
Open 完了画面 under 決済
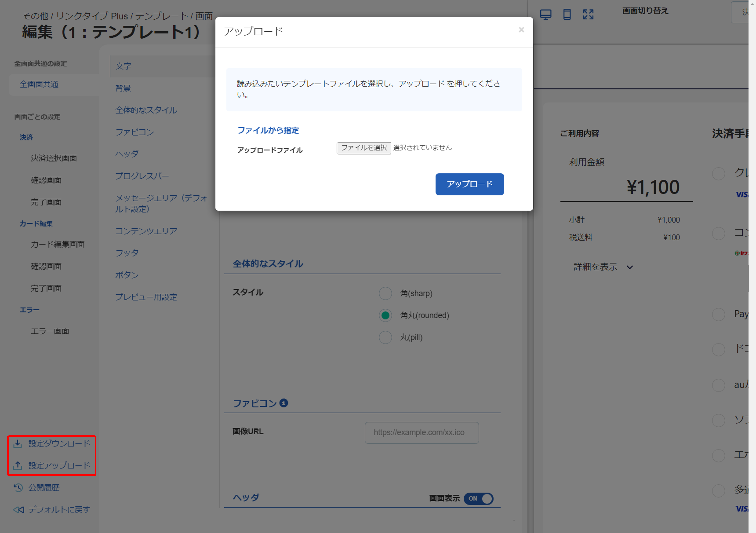click(46, 202)
